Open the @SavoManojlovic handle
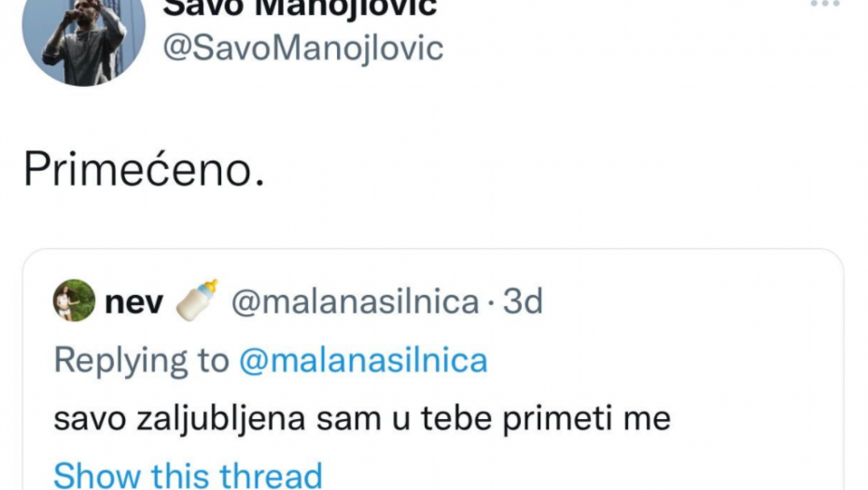This screenshot has height=490, width=868. click(303, 48)
